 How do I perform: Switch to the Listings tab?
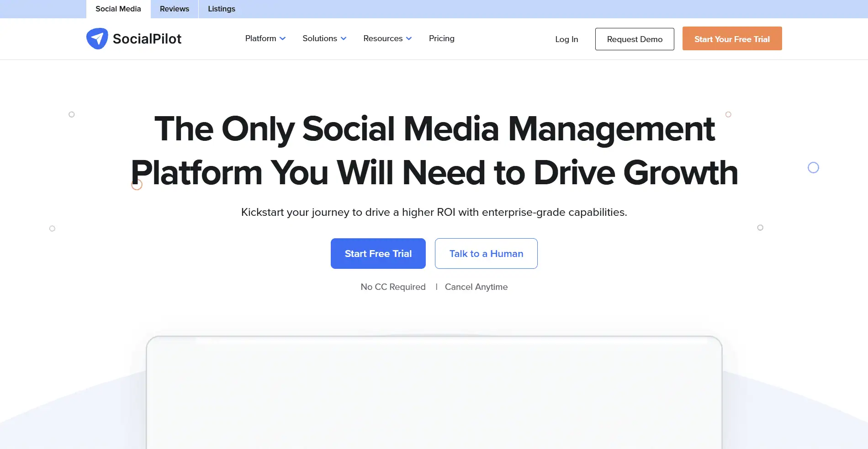tap(222, 9)
